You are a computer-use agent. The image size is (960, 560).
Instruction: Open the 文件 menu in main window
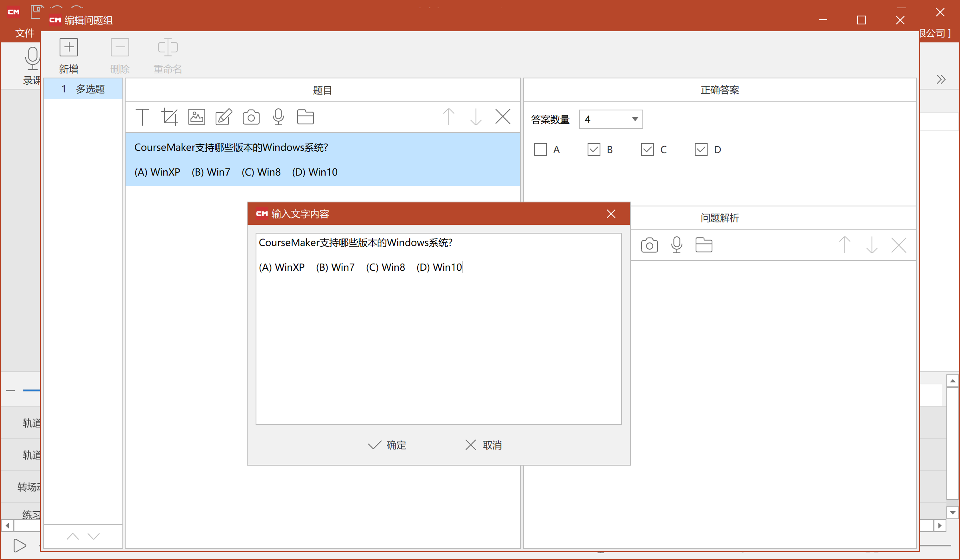[x=25, y=33]
